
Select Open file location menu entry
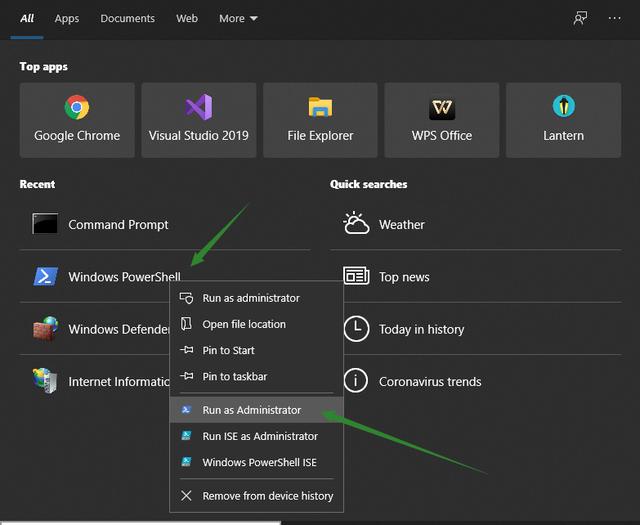[x=256, y=324]
